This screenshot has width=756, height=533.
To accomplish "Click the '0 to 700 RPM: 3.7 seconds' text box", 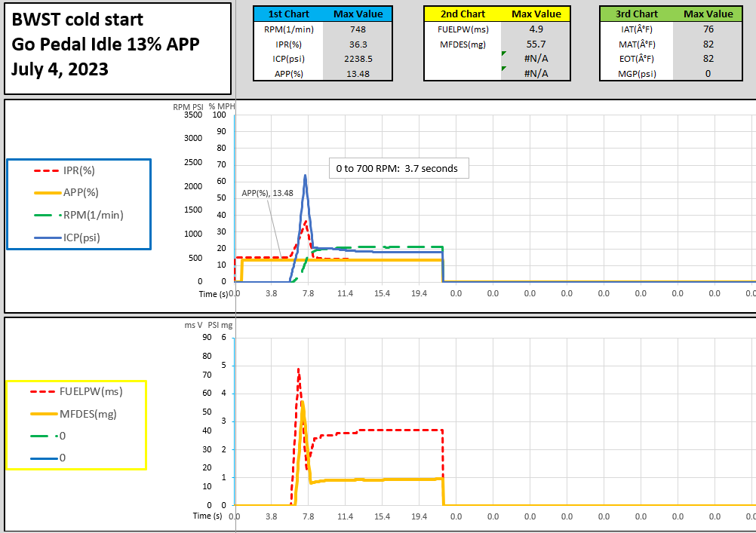I will pos(397,168).
